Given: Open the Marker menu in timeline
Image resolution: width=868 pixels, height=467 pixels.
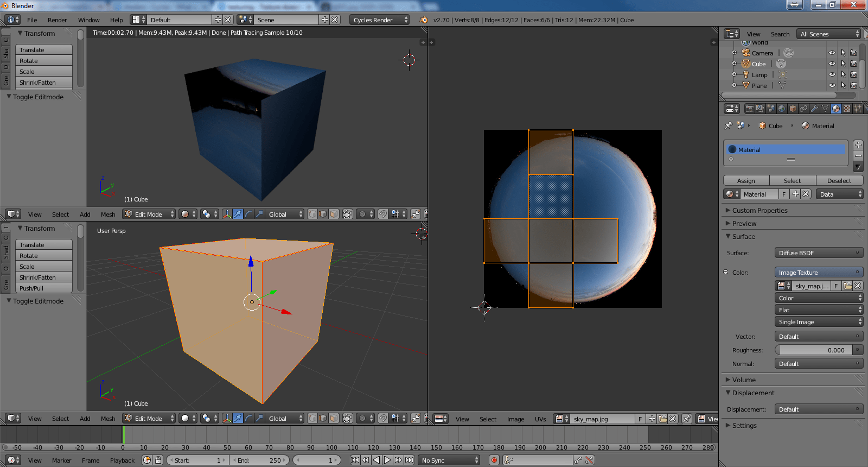Looking at the screenshot, I should coord(61,460).
